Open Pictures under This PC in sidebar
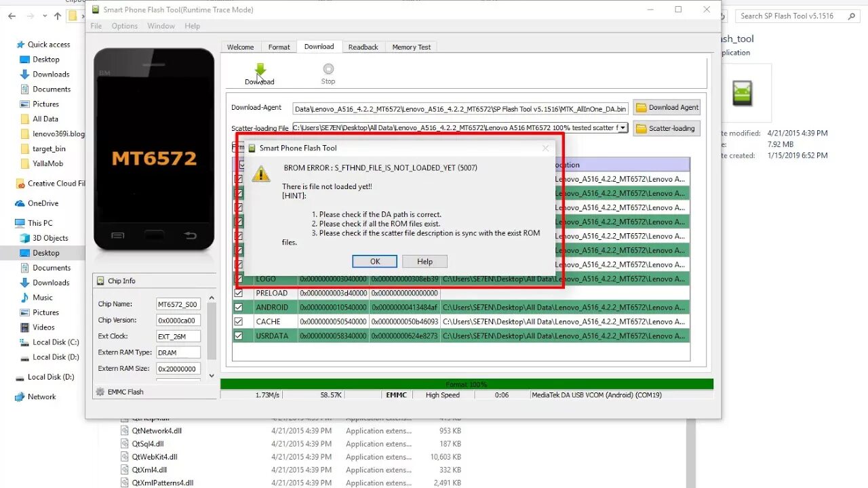The height and width of the screenshot is (488, 868). point(40,312)
